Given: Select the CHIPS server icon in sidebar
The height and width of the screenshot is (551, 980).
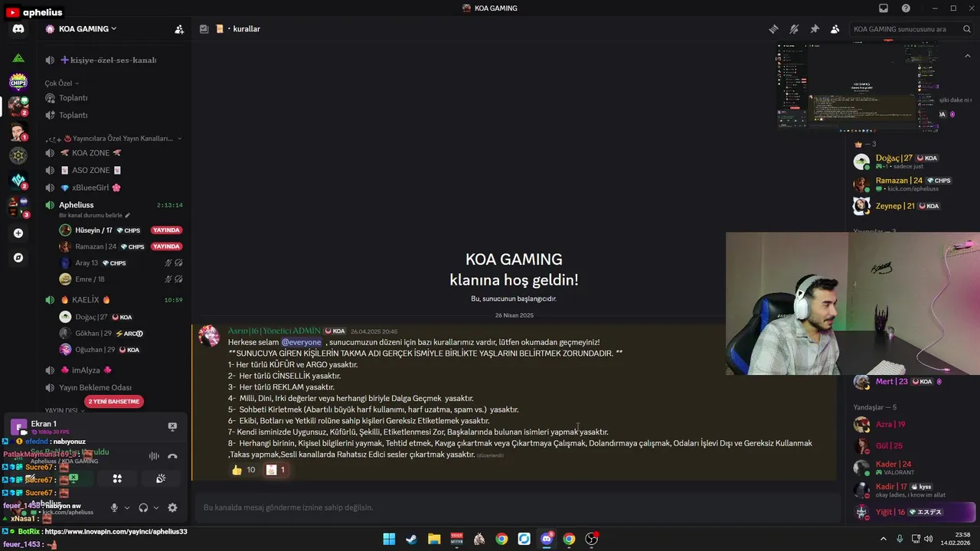Looking at the screenshot, I should click(x=18, y=82).
